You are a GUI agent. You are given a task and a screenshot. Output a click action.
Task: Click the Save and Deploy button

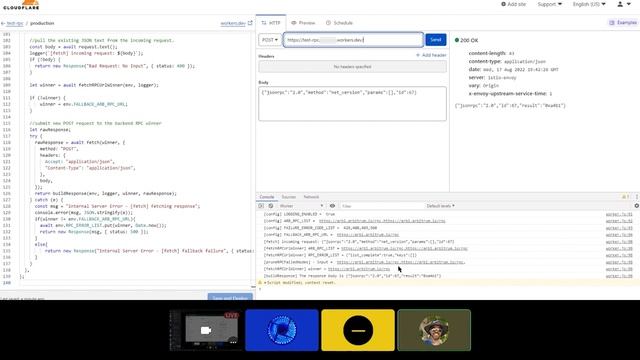coord(230,297)
